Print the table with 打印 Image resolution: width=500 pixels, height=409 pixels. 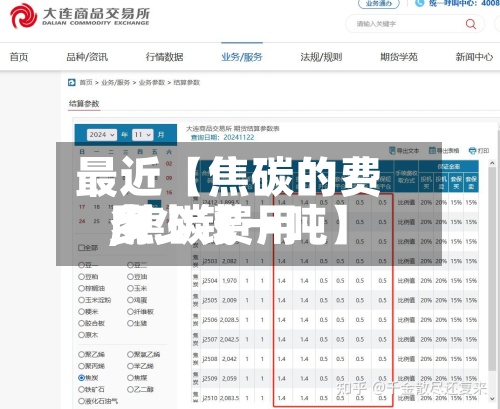click(x=479, y=151)
